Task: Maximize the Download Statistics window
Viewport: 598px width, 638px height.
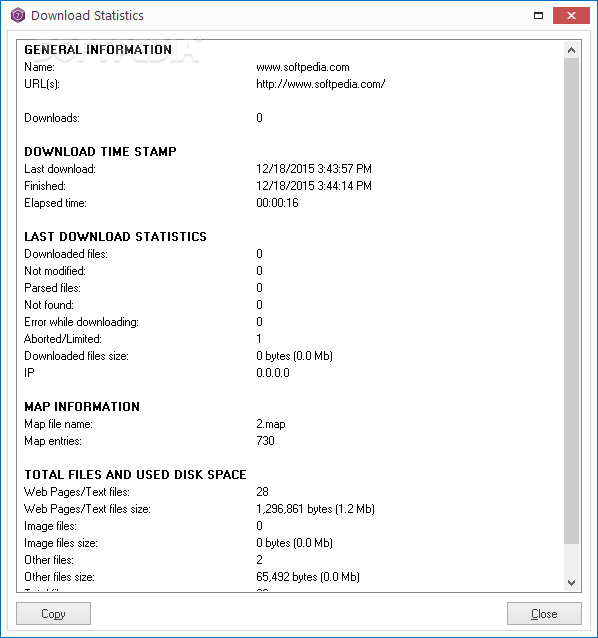Action: click(538, 15)
